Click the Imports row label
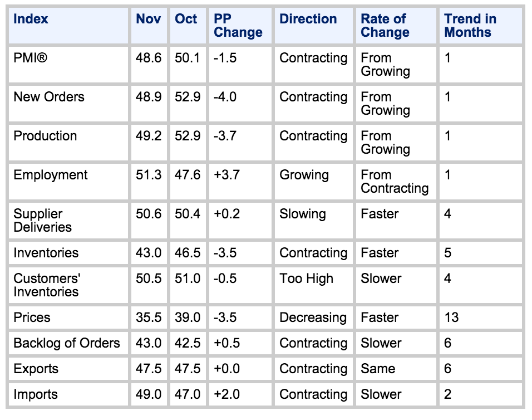The image size is (532, 420). [36, 394]
